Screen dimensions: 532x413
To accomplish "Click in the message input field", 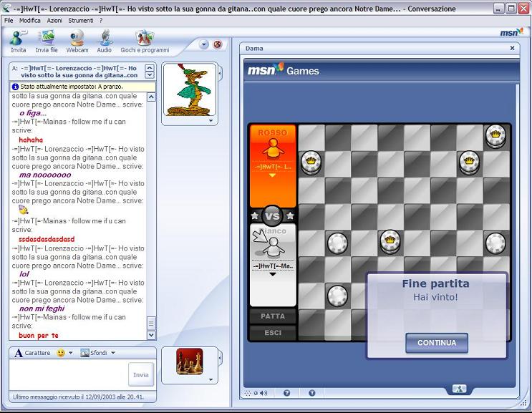I will 68,374.
